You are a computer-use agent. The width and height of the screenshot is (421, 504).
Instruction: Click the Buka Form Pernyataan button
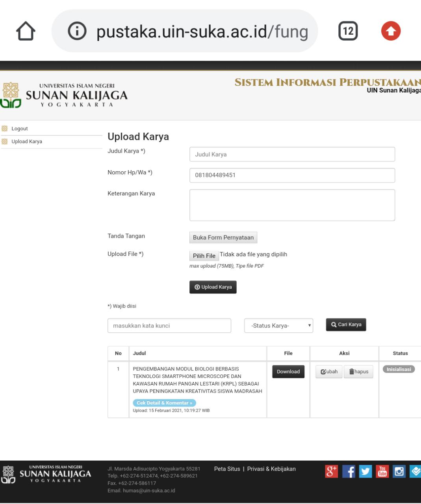coord(223,237)
